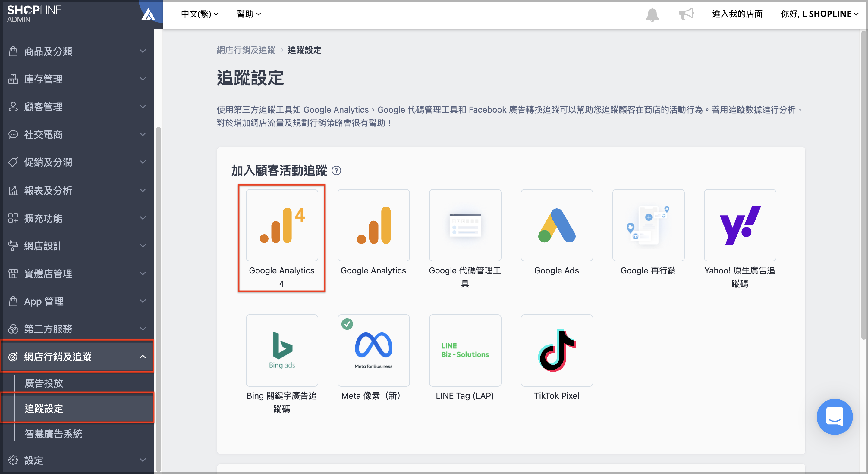Click the bag icon for App 管理
868x474 pixels.
[13, 301]
